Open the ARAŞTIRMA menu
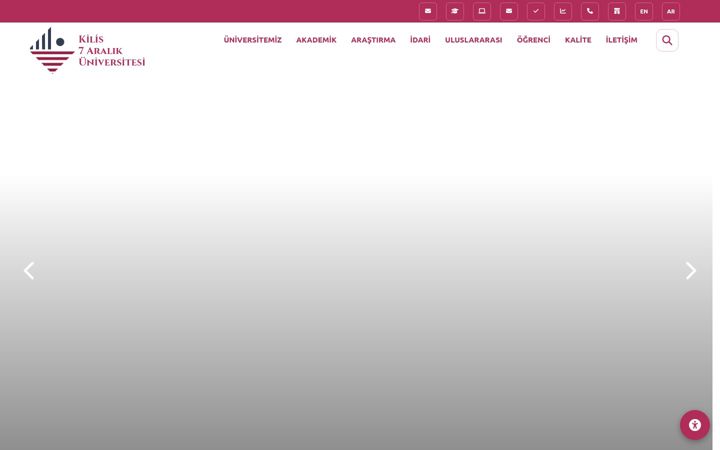The image size is (720, 450). [373, 40]
